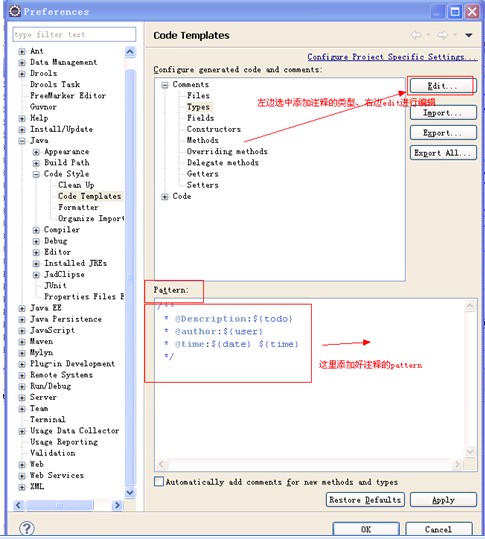The height and width of the screenshot is (539, 485).
Task: Click the Edit... button
Action: (x=442, y=86)
